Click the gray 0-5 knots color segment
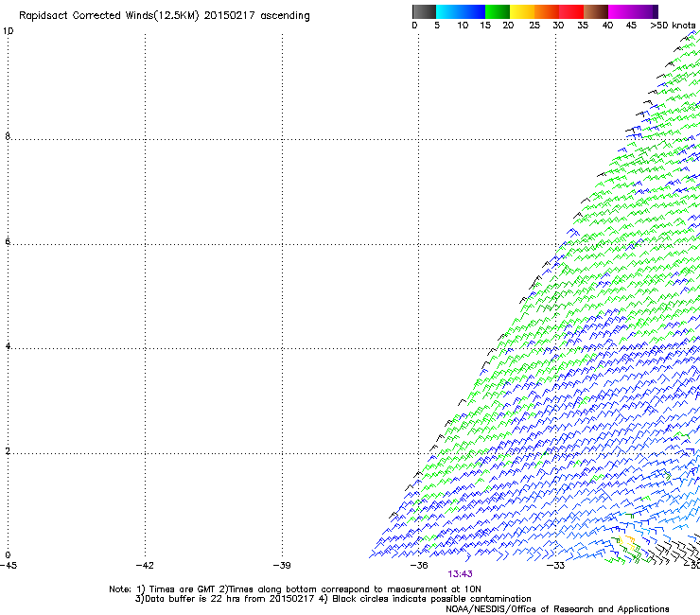The height and width of the screenshot is (615, 700). (x=424, y=11)
